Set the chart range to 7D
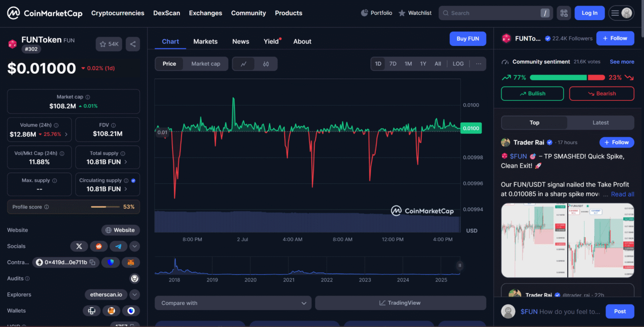 tap(393, 64)
